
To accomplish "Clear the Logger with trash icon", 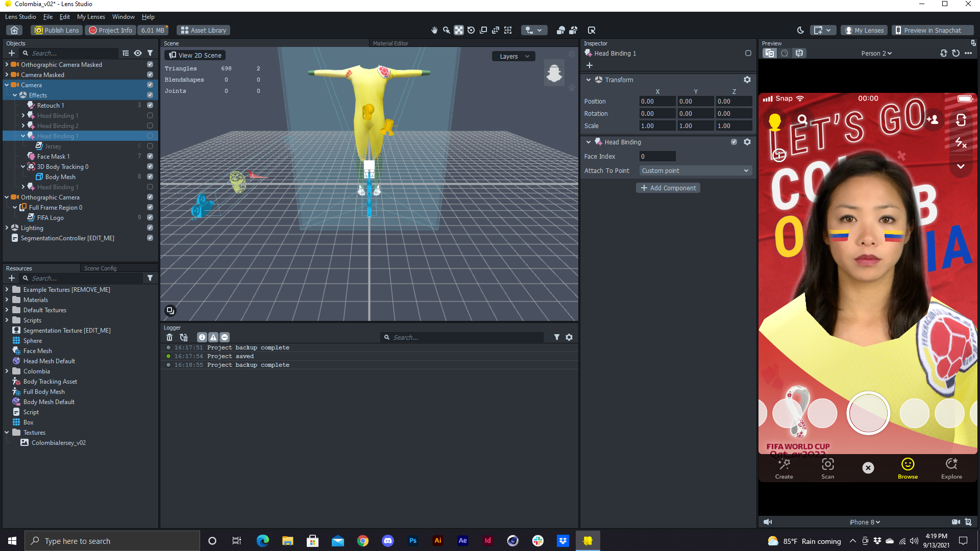I will click(x=169, y=337).
